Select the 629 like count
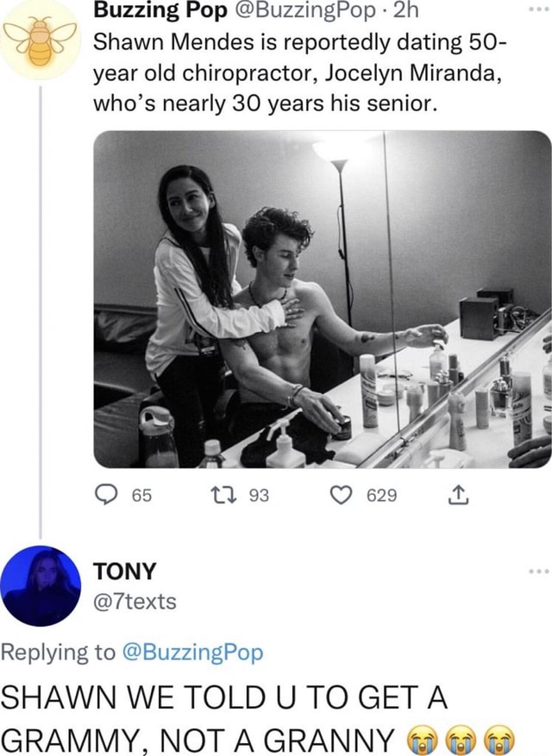Viewport: 552px width, 756px height. [383, 495]
